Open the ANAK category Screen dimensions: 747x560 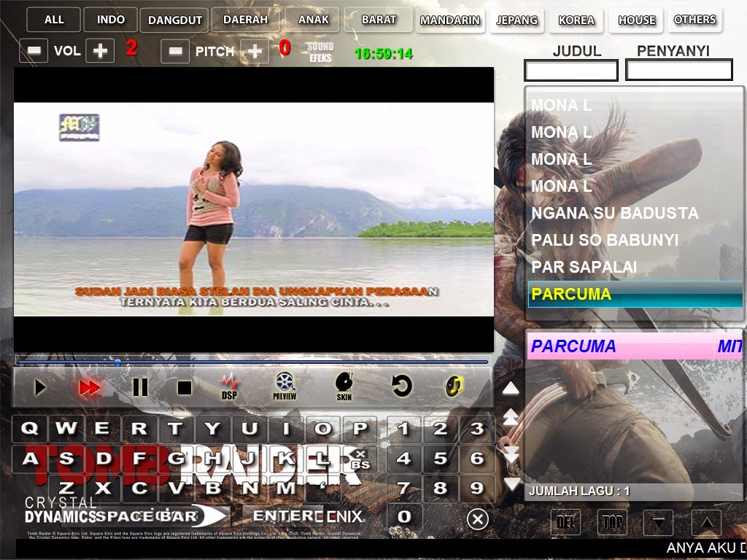313,20
